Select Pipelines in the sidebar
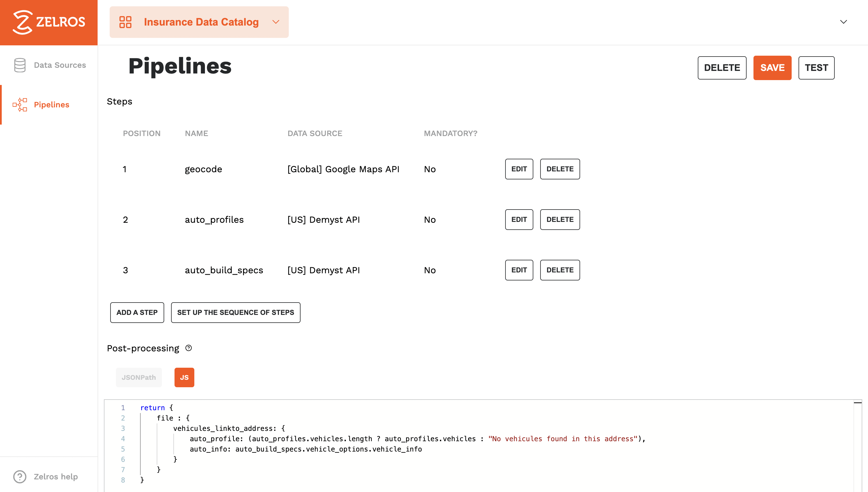The image size is (868, 492). 51,105
